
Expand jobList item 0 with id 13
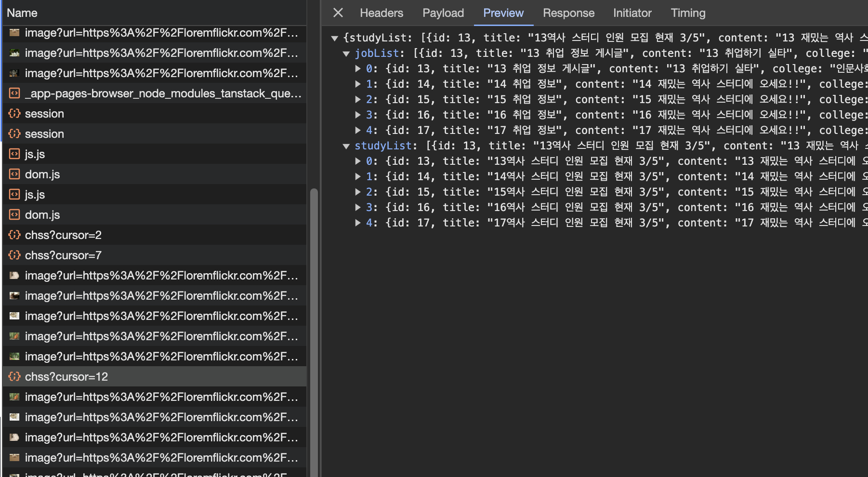(358, 69)
